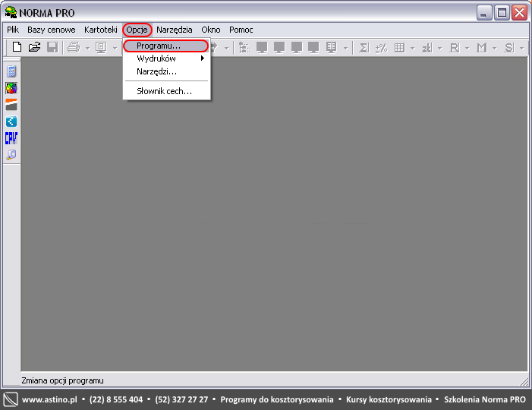Minimize the NORMA PRO window
Viewport: 532px width, 410px height.
tap(484, 13)
